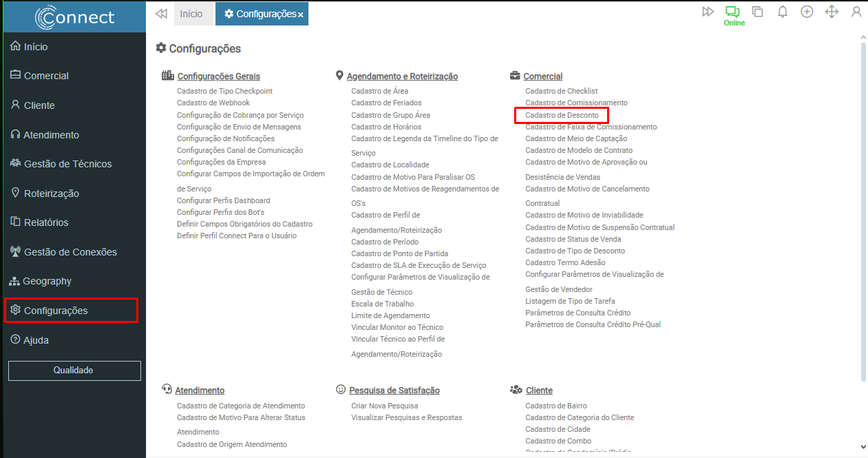Viewport: 868px width, 458px height.
Task: Switch to the Início tab
Action: [191, 14]
